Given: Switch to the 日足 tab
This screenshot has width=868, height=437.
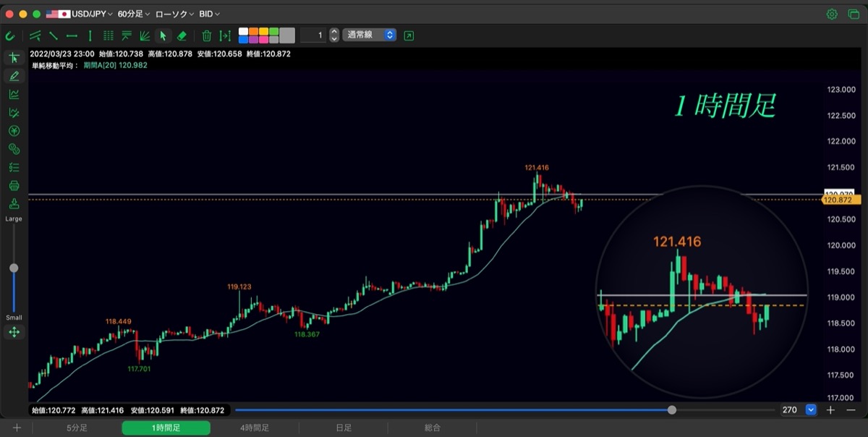Looking at the screenshot, I should 344,428.
